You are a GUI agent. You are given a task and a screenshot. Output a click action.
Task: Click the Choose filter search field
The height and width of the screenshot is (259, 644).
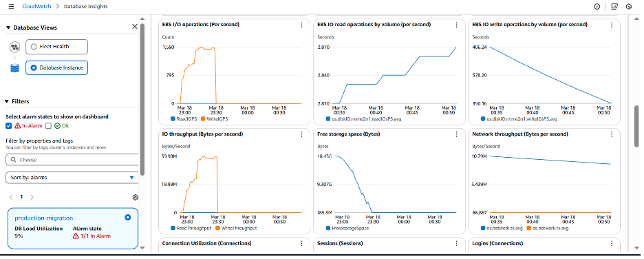[72, 160]
